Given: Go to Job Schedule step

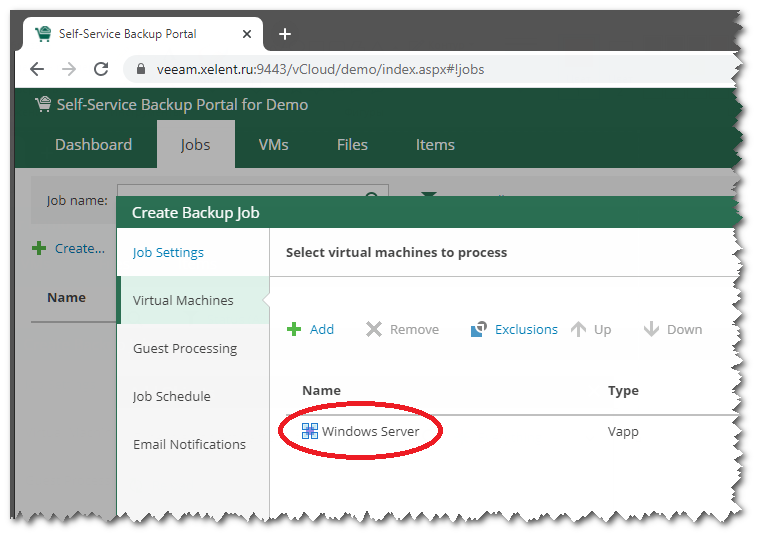Looking at the screenshot, I should pos(172,396).
